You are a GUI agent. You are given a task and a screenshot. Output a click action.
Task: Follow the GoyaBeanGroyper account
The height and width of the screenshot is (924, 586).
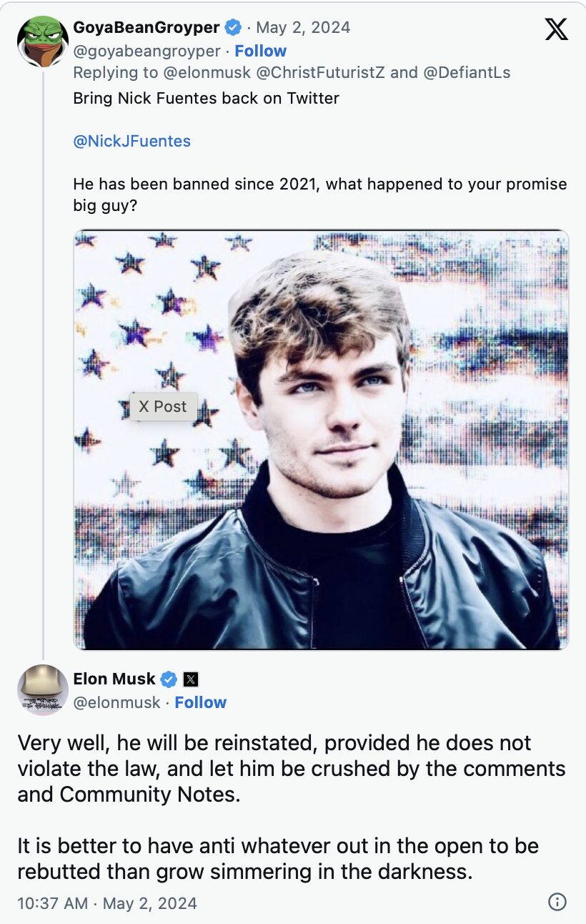tap(260, 51)
